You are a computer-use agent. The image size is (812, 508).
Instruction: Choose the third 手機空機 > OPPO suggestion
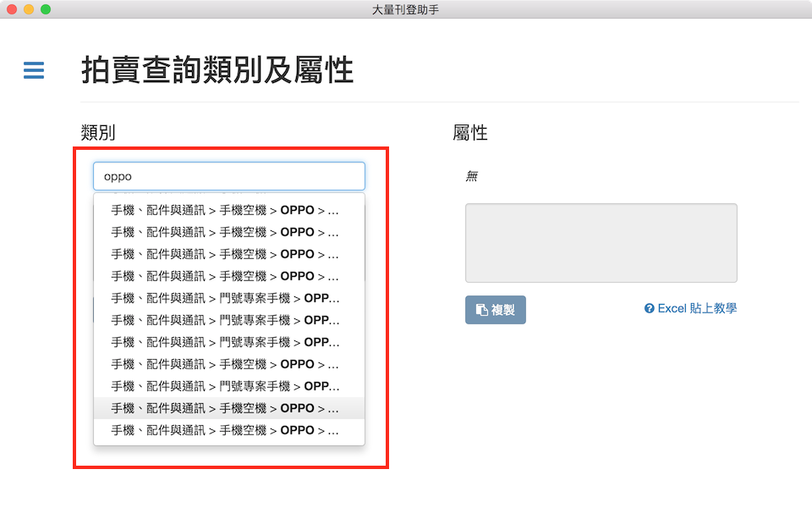225,254
